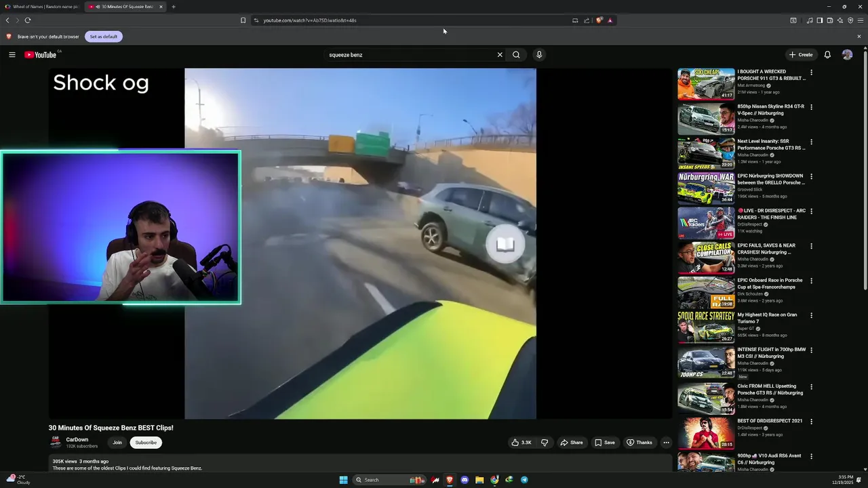The image size is (868, 488).
Task: Open I BOUGHT A WRECKED PORSCHE thumbnail
Action: tap(706, 84)
